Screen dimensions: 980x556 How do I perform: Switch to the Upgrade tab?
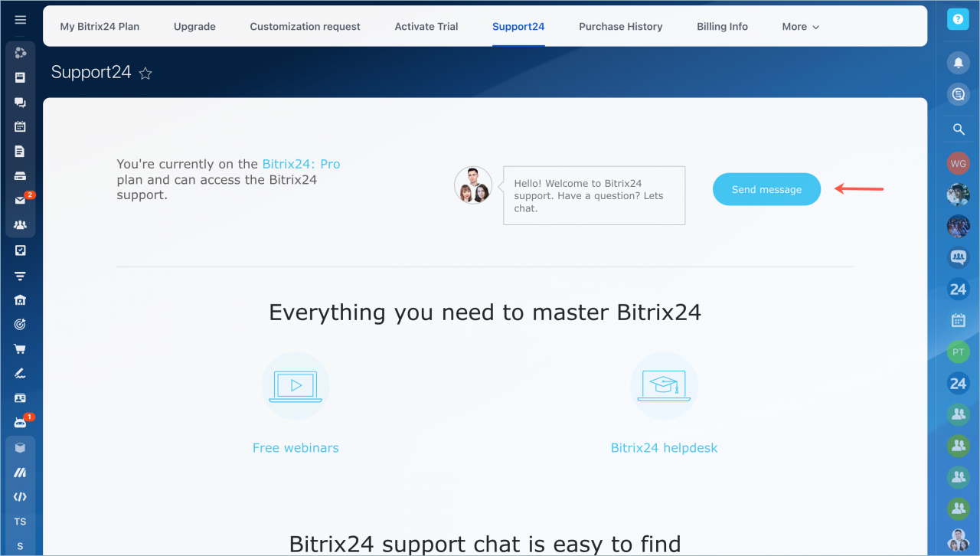tap(194, 26)
